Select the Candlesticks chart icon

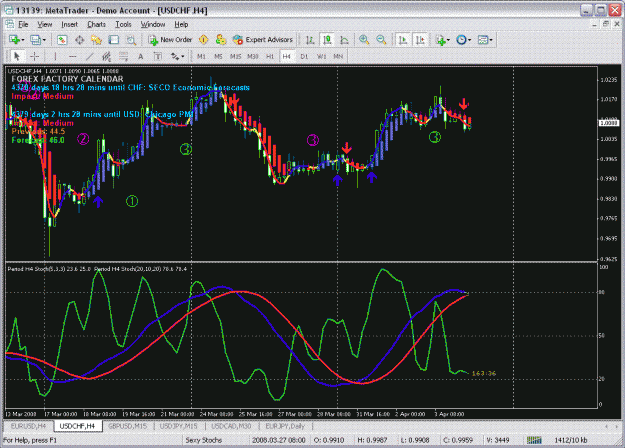click(x=327, y=39)
